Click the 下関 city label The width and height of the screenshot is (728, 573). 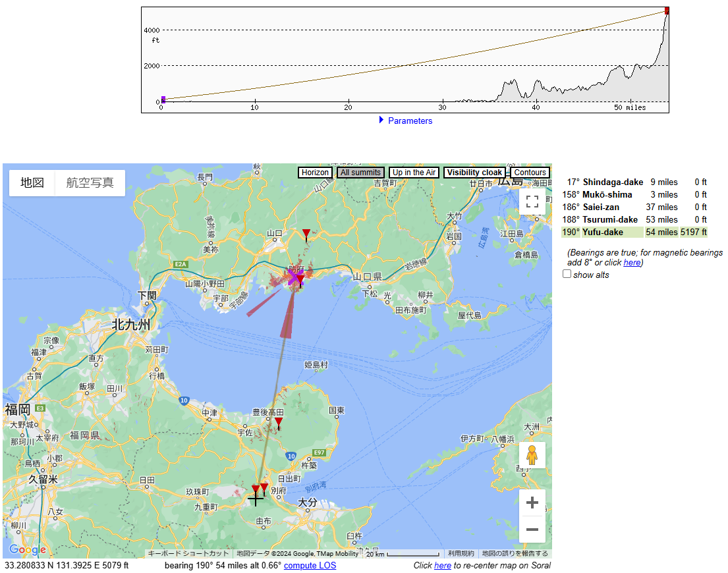point(147,296)
